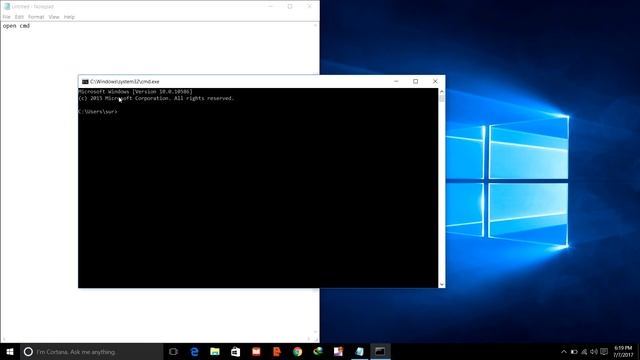640x360 pixels.
Task: Close the cmd.exe window
Action: [435, 81]
